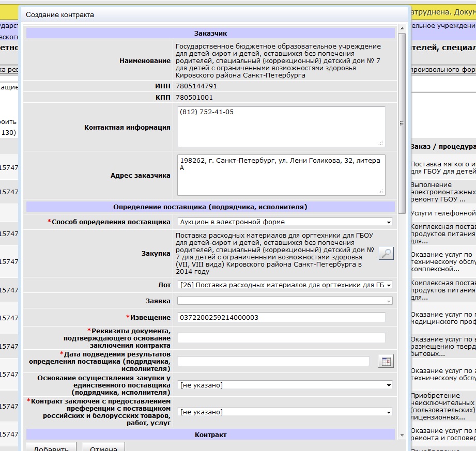Click the 'Создание контракта' dialog title
This screenshot has height=451, width=476.
pos(60,15)
